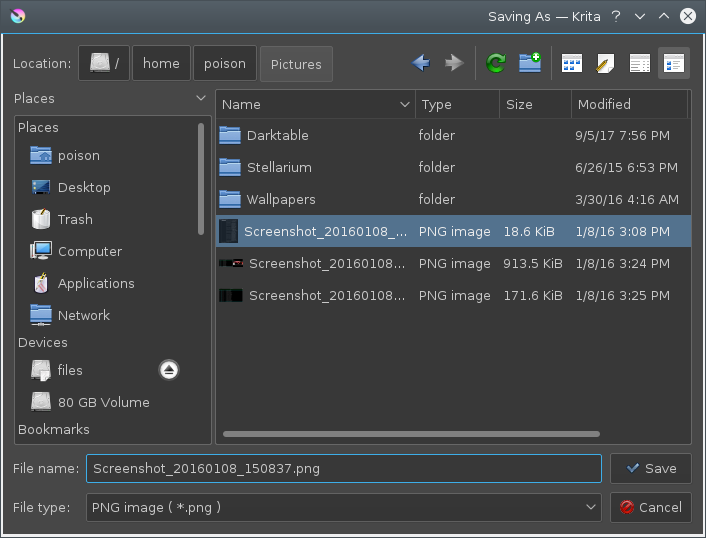Click the Cancel button
The image size is (706, 538).
[x=651, y=507]
